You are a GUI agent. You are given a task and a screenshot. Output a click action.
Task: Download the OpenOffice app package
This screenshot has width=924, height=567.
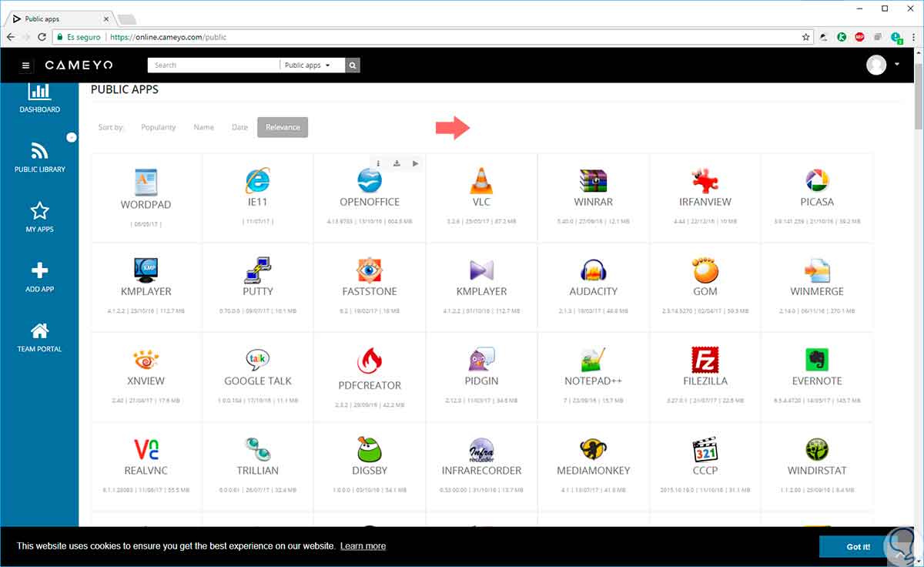point(397,163)
